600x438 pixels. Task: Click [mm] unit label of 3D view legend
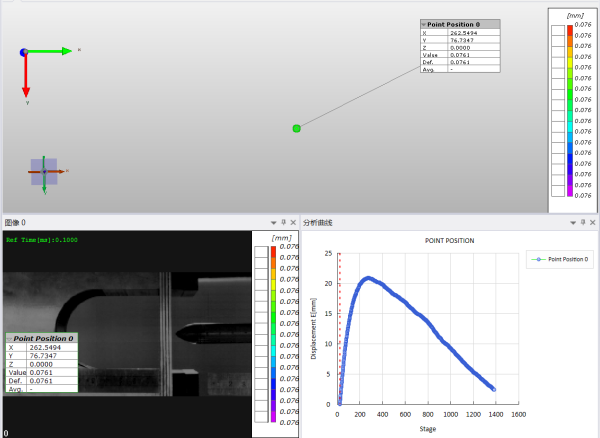point(575,16)
